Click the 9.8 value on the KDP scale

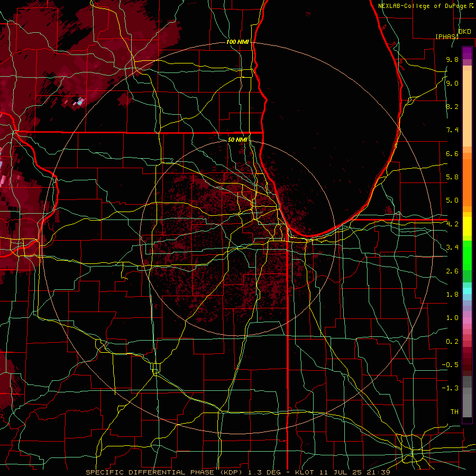pyautogui.click(x=452, y=60)
